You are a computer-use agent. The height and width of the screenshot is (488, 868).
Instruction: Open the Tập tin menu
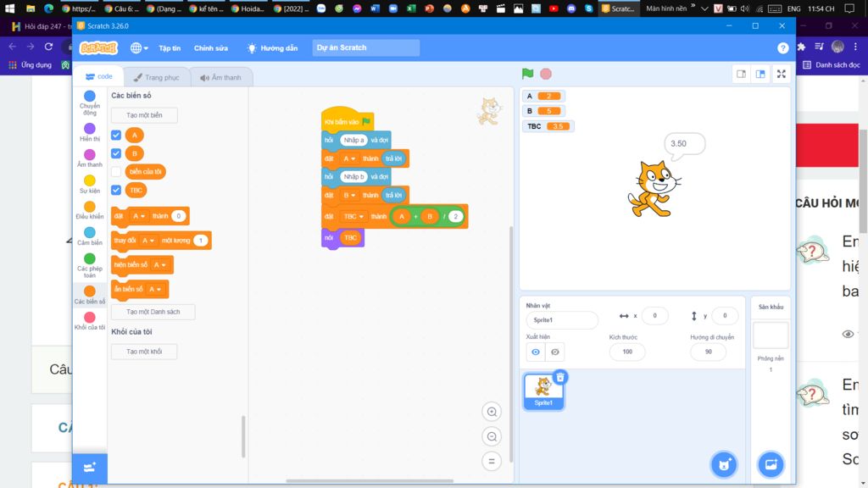pos(170,48)
